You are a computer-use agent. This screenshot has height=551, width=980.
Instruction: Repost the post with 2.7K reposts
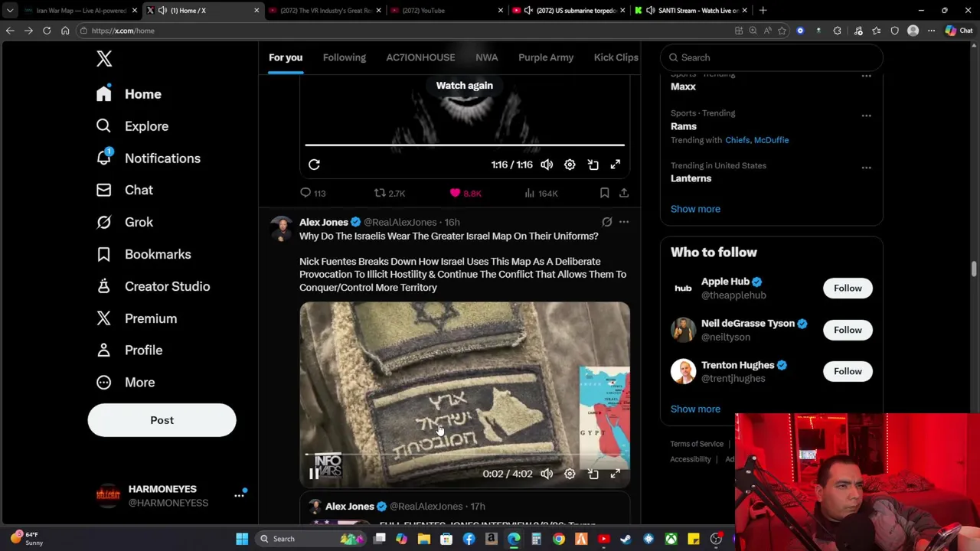389,194
